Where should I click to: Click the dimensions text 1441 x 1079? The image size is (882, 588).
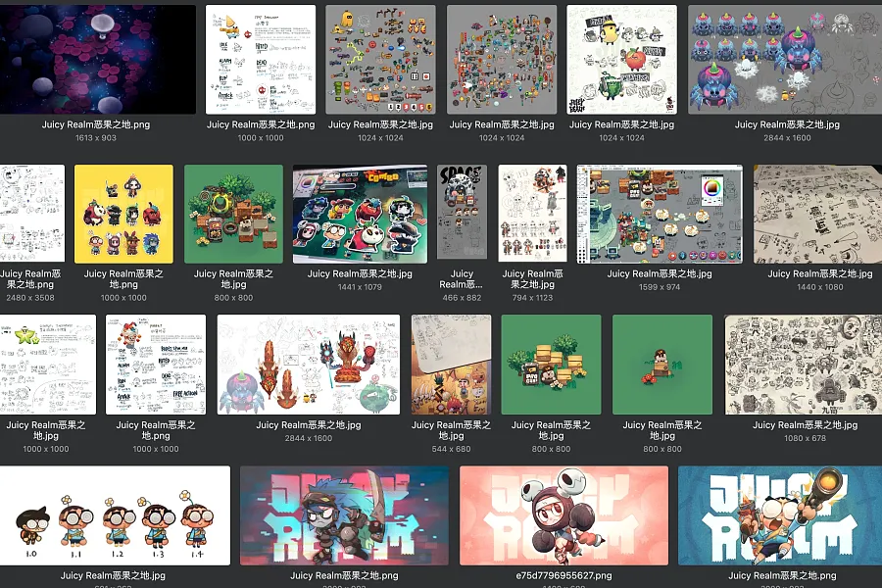point(360,287)
